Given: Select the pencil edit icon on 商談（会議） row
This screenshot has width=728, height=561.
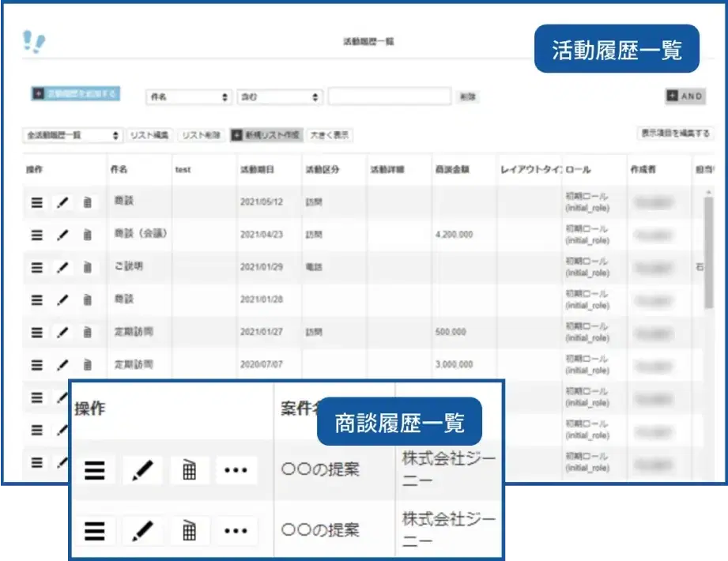Looking at the screenshot, I should 63,235.
